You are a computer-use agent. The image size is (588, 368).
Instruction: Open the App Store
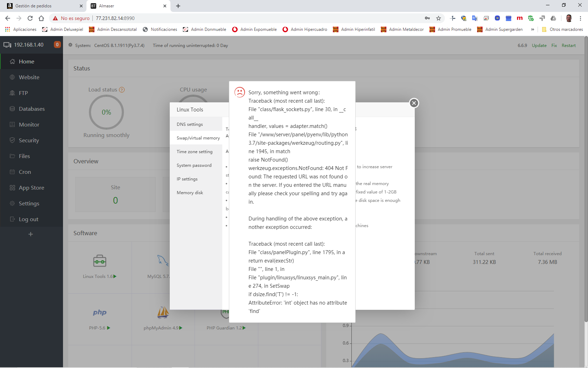31,188
